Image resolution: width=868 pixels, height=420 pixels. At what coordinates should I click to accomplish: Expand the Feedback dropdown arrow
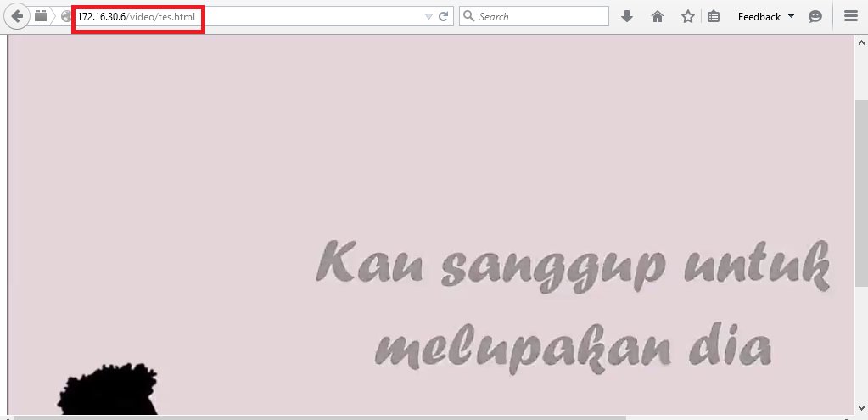[791, 17]
